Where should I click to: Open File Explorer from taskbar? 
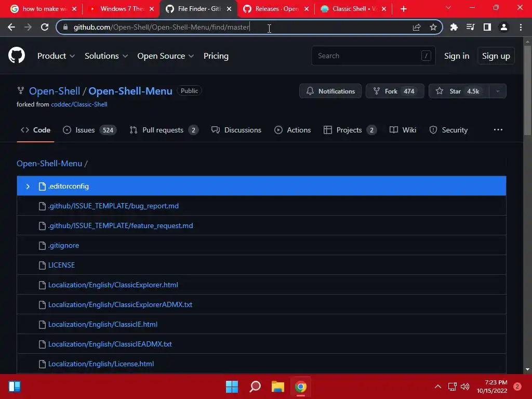278,387
